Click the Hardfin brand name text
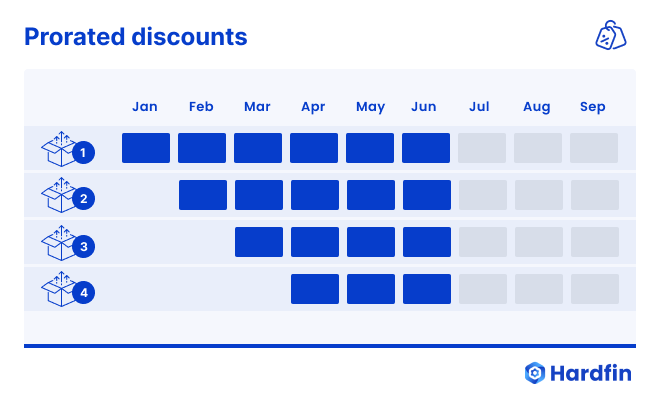Screen dimensions: 660x398 pyautogui.click(x=591, y=373)
